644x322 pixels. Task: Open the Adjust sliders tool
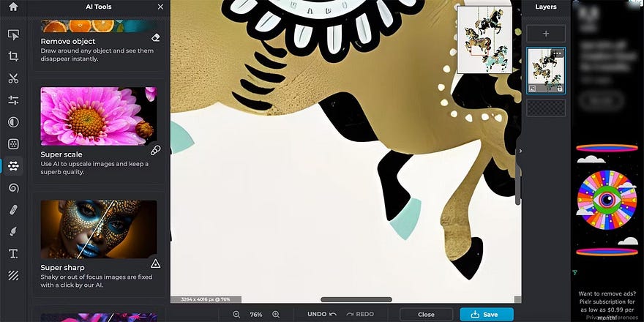(x=13, y=100)
